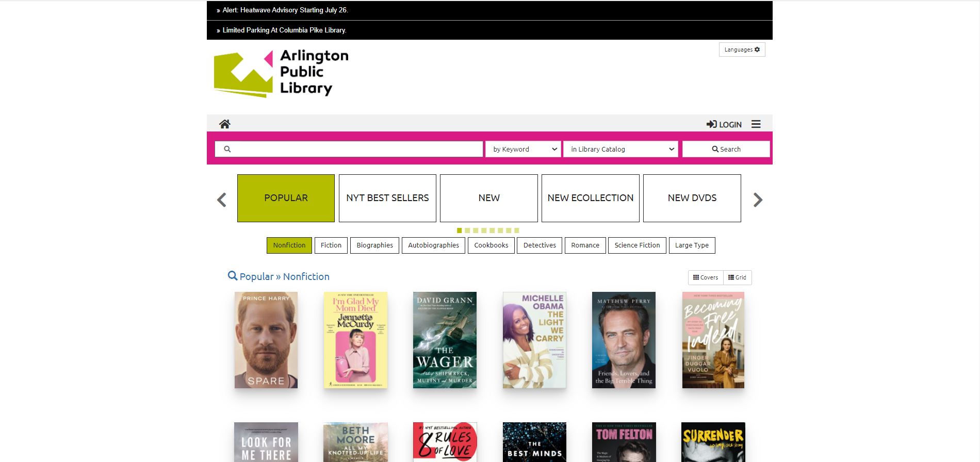Open The Wager book cover
This screenshot has width=980, height=462.
[445, 340]
